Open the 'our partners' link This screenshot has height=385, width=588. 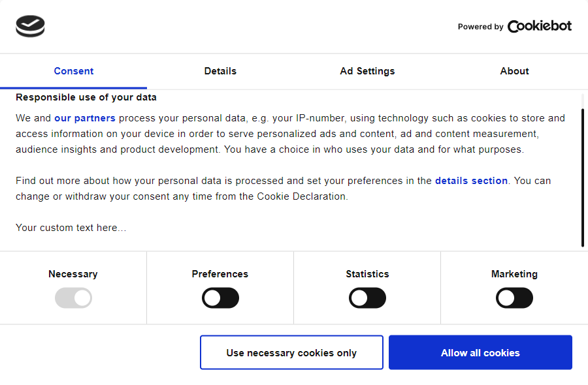[x=85, y=118]
